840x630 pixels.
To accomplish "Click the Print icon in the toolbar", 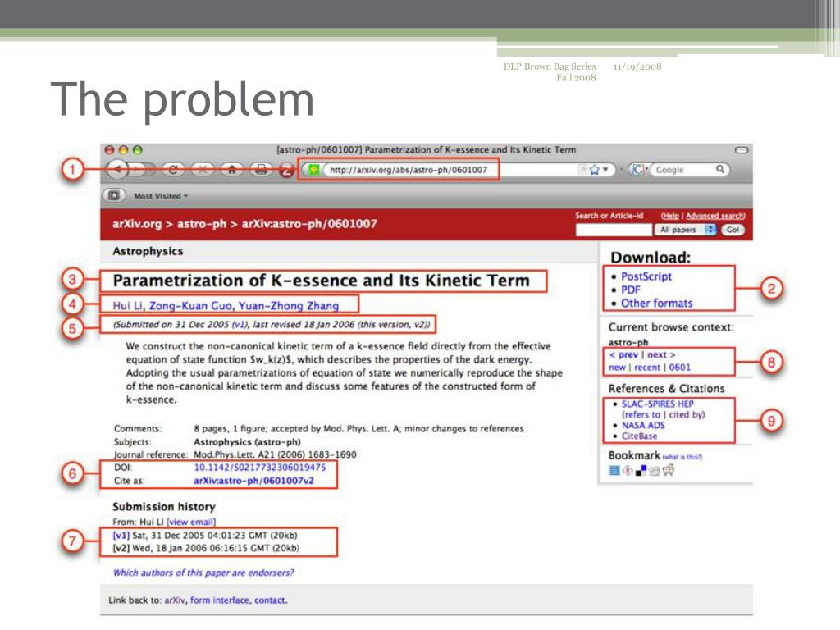I will 261,170.
